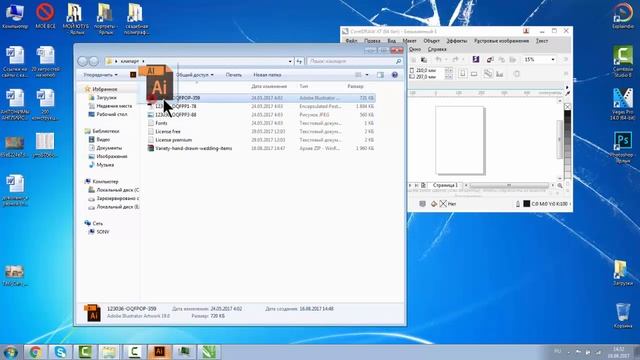Open the Эффекты menu in CorelDRAW
The width and height of the screenshot is (640, 360).
point(457,41)
